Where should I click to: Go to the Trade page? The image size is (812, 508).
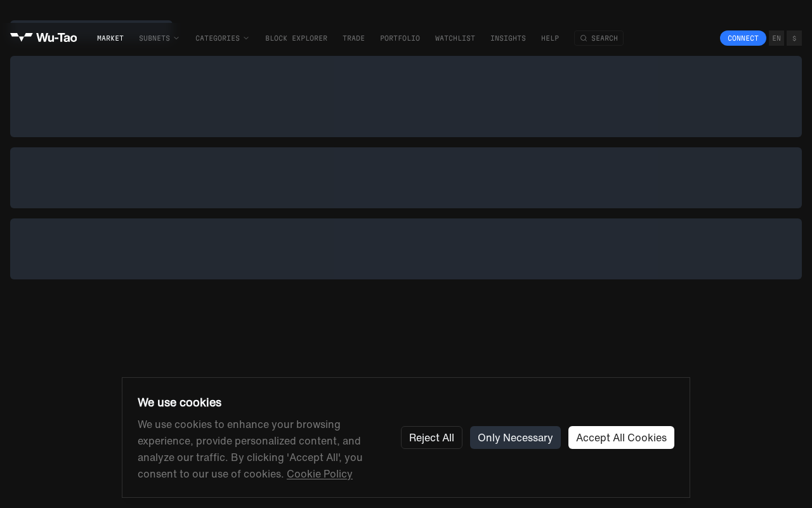click(x=354, y=38)
